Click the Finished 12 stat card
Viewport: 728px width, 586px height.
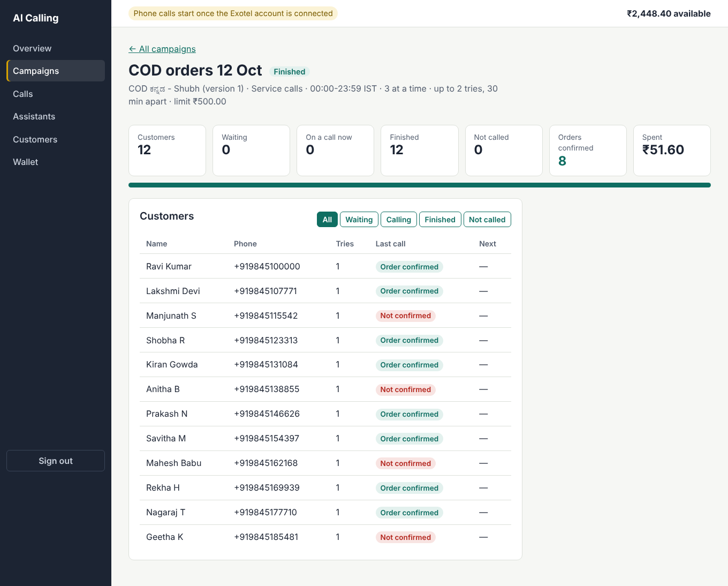tap(420, 151)
